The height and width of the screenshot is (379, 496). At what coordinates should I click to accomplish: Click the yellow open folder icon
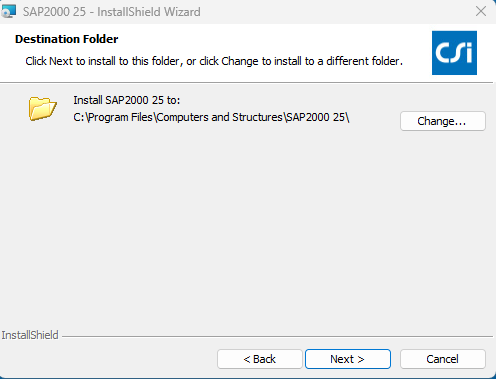pyautogui.click(x=43, y=109)
